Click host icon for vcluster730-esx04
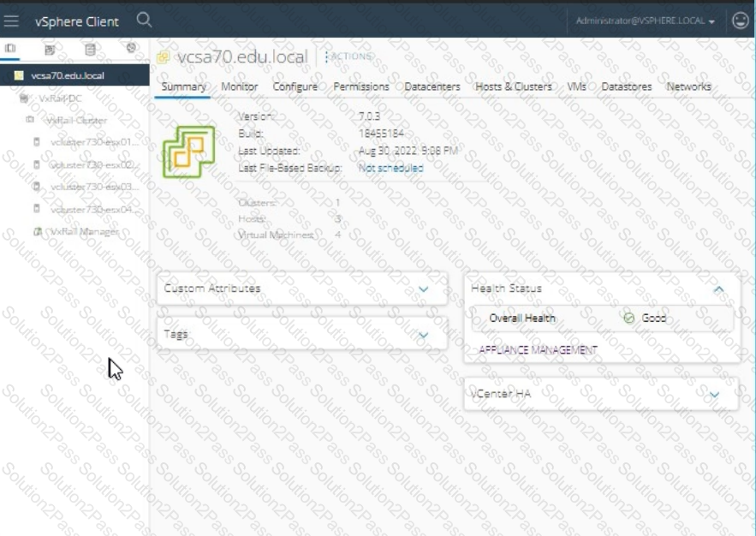The height and width of the screenshot is (536, 756). 37,209
